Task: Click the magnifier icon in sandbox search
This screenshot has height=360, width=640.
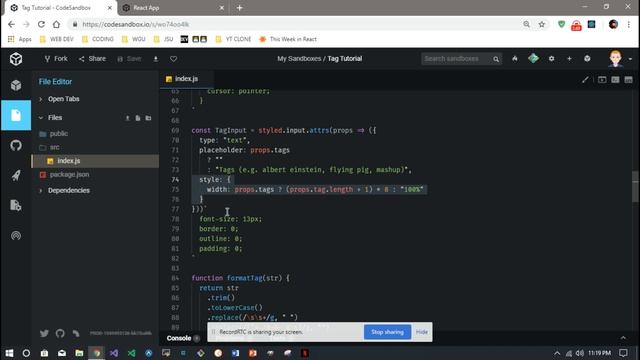Action: pos(496,59)
